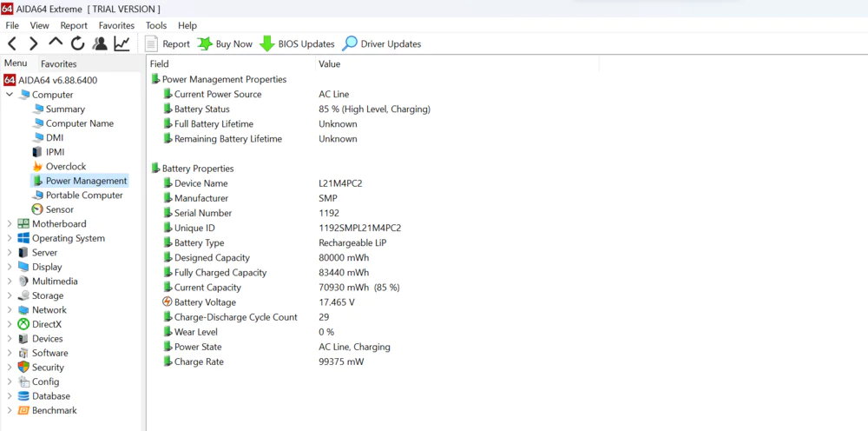Click the Battery Properties group header

pyautogui.click(x=193, y=169)
